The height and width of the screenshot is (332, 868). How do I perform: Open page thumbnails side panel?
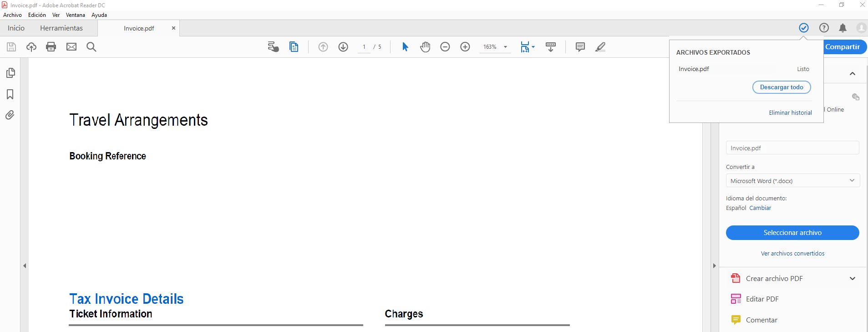pos(10,73)
